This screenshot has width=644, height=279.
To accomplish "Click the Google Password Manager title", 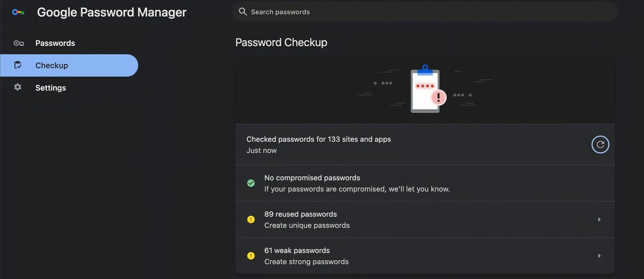I will (112, 12).
